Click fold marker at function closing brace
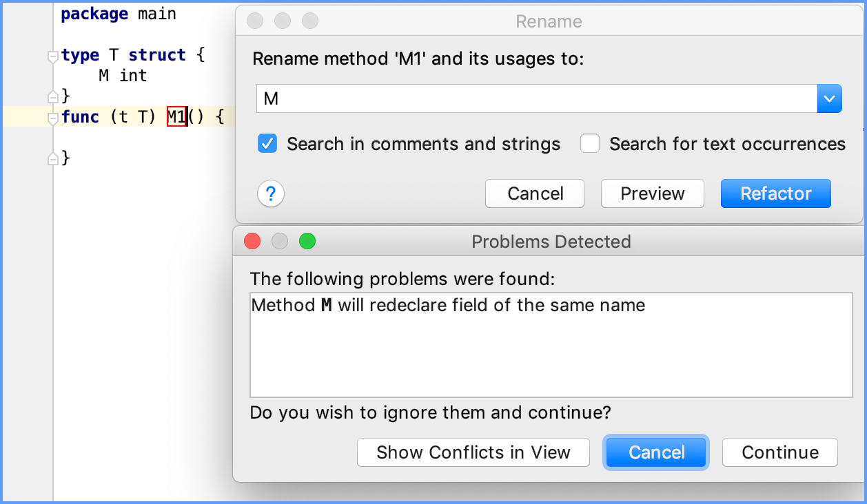Viewport: 867px width, 504px height. pyautogui.click(x=52, y=159)
